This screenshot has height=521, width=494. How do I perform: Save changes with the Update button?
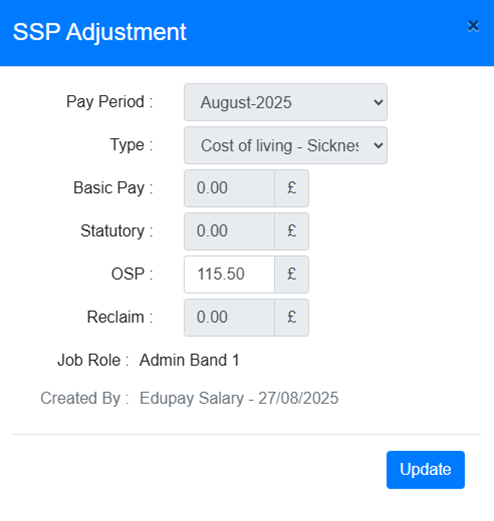point(425,470)
